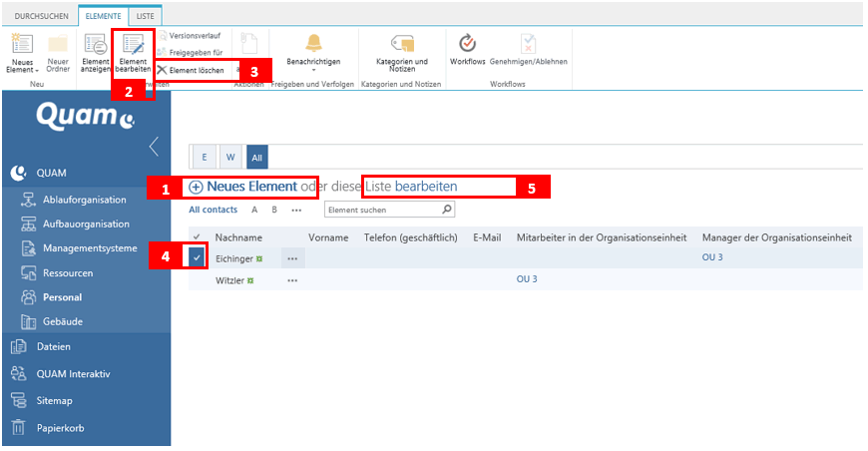Switch to the LISTE ribbon tab
Screen dimensions: 868x451
tap(146, 17)
